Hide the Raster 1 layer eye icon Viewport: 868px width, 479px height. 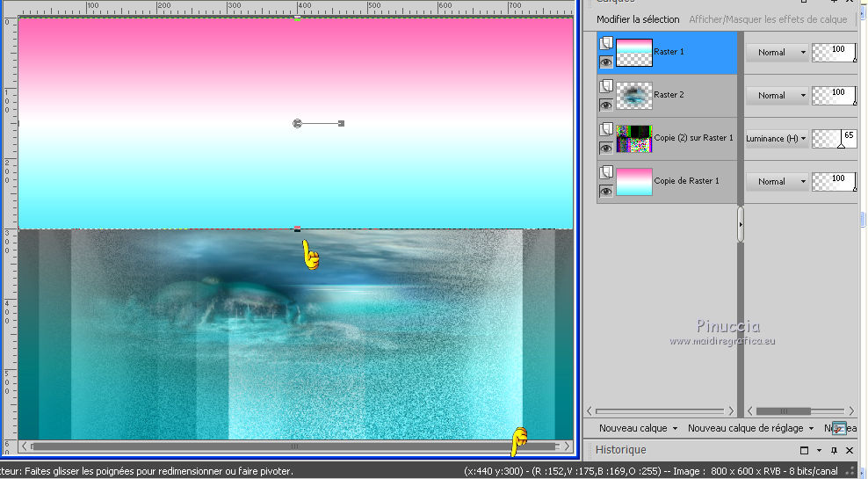(606, 62)
